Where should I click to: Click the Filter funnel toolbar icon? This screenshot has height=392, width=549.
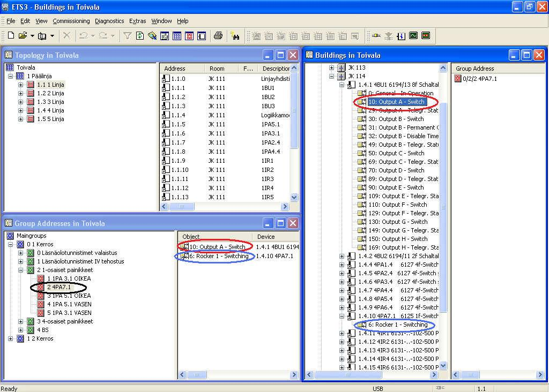128,36
